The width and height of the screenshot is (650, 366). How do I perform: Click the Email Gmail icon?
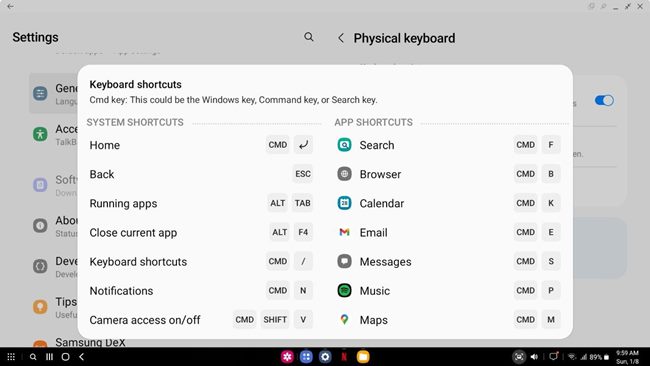coord(344,232)
